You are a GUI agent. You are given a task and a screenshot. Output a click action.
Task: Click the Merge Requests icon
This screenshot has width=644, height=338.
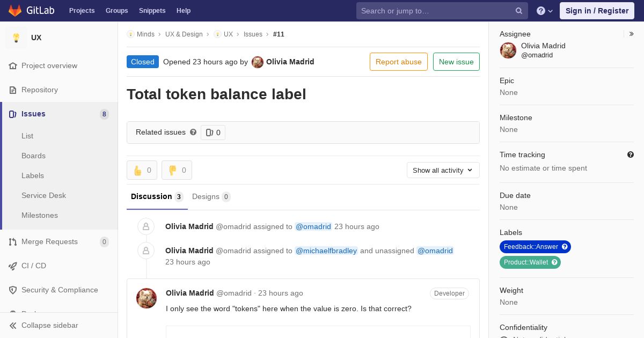click(13, 242)
